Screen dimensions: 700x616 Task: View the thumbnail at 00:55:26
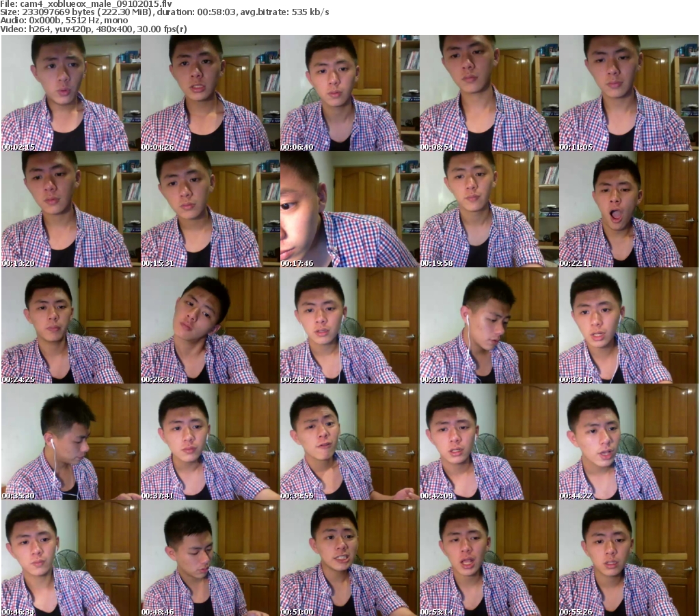pyautogui.click(x=629, y=558)
